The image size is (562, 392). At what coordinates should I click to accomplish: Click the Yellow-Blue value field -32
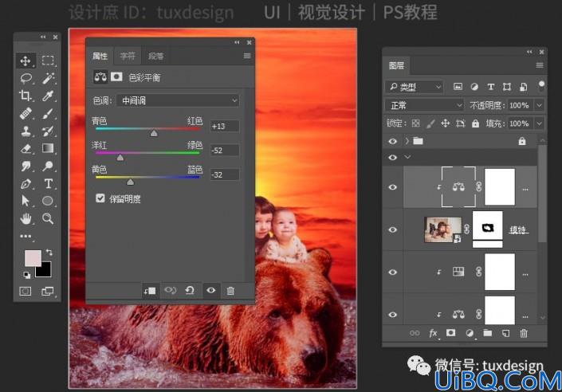coord(224,174)
